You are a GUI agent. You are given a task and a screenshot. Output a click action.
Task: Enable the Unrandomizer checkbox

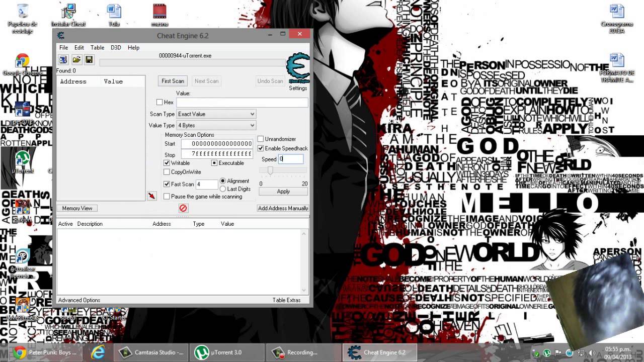tap(261, 139)
